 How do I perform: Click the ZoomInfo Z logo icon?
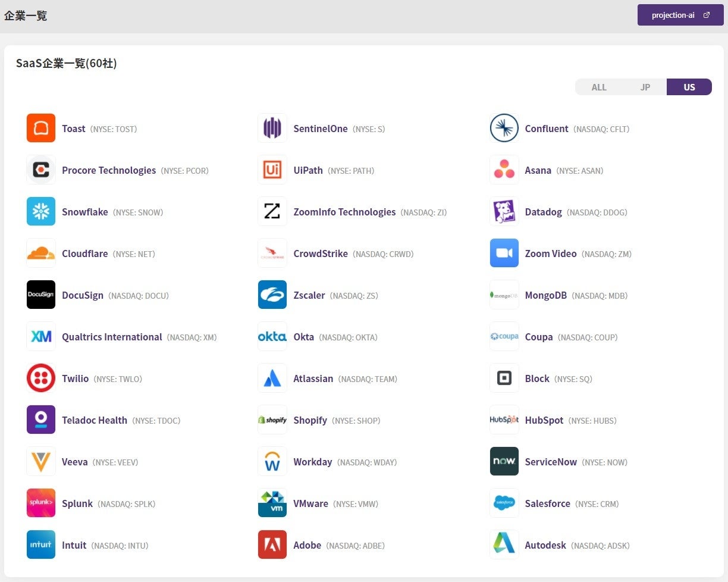[x=272, y=211]
